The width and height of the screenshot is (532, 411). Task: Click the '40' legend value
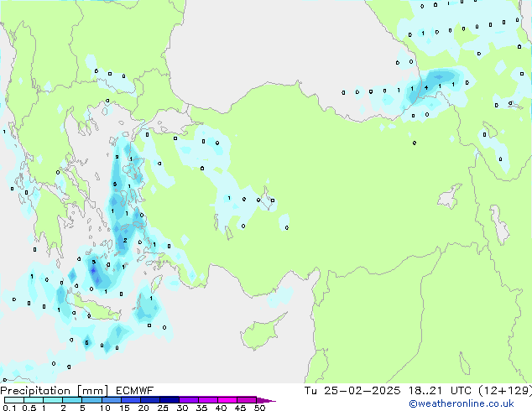pyautogui.click(x=221, y=408)
